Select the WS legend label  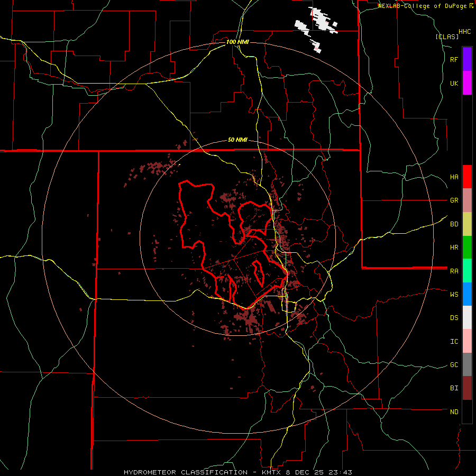click(454, 294)
